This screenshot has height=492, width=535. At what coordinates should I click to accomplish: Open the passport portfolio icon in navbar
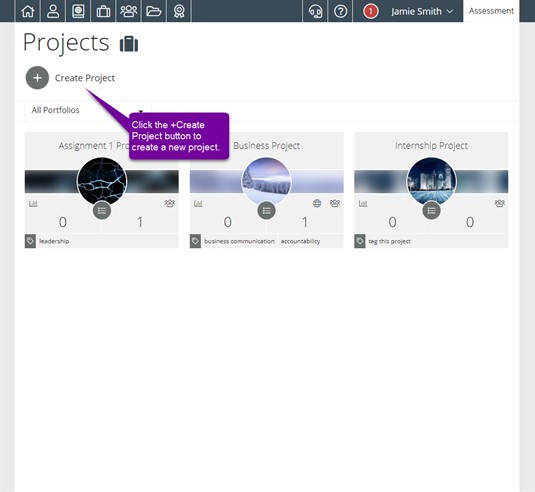pyautogui.click(x=78, y=11)
